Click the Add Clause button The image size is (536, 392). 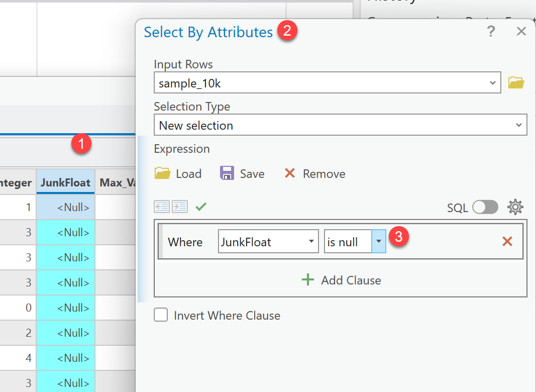pyautogui.click(x=341, y=280)
